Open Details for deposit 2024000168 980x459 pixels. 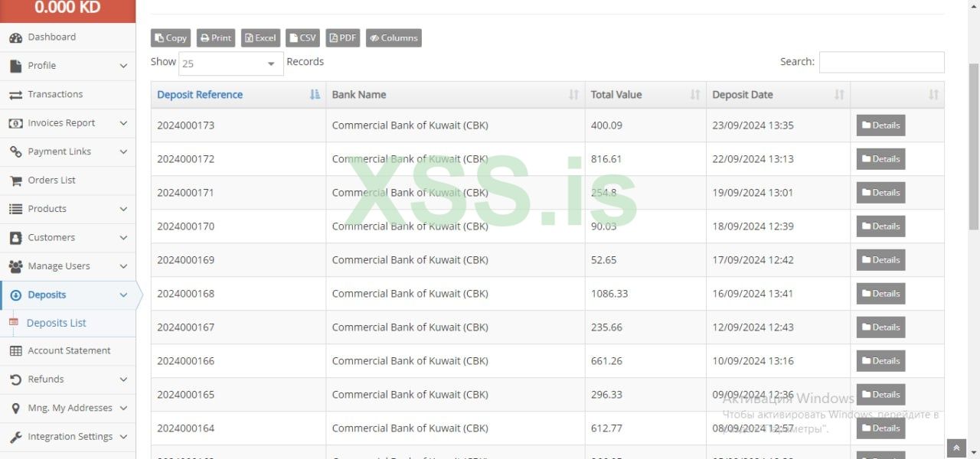(x=880, y=294)
